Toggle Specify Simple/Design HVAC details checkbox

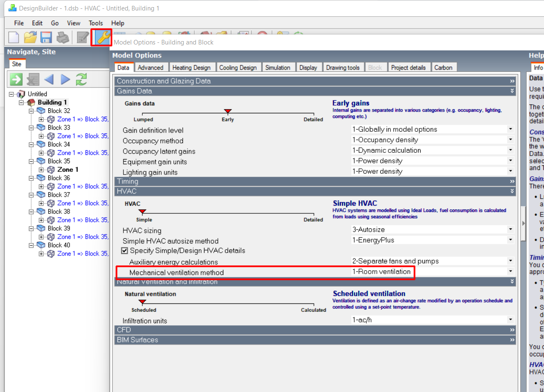(x=125, y=251)
